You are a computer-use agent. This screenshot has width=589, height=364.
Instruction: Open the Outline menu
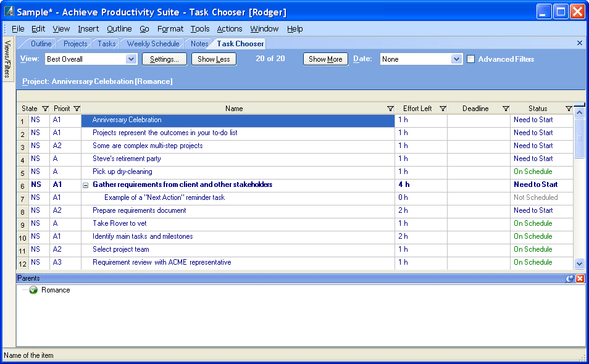click(x=119, y=29)
